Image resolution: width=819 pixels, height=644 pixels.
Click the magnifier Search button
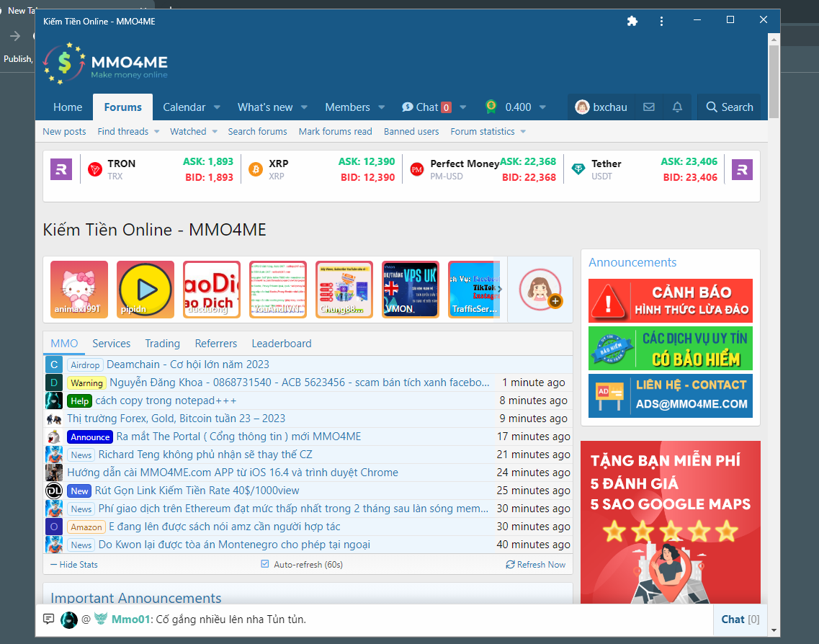tap(730, 107)
